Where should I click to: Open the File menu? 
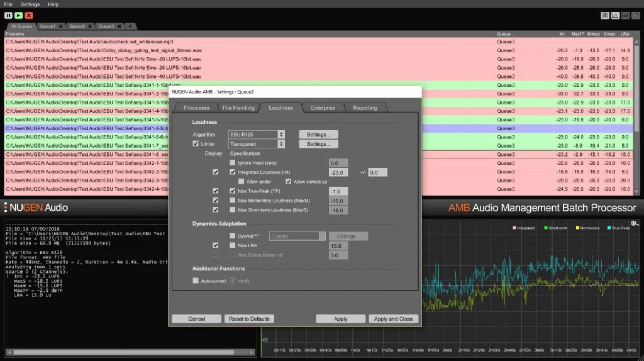click(x=8, y=4)
